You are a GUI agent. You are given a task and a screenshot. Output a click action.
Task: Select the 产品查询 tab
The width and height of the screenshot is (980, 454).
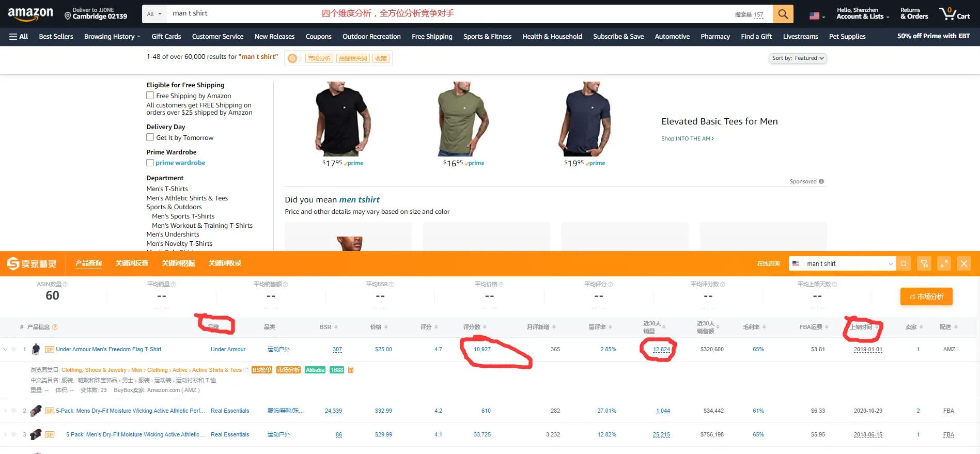[x=88, y=263]
